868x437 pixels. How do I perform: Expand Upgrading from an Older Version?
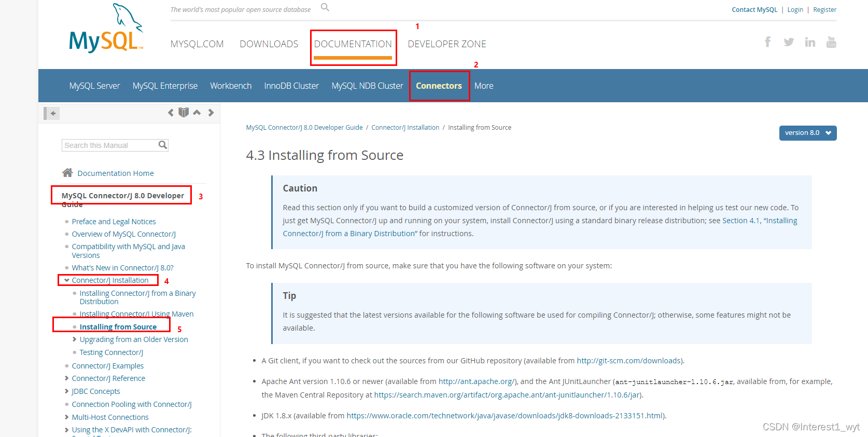pos(75,339)
